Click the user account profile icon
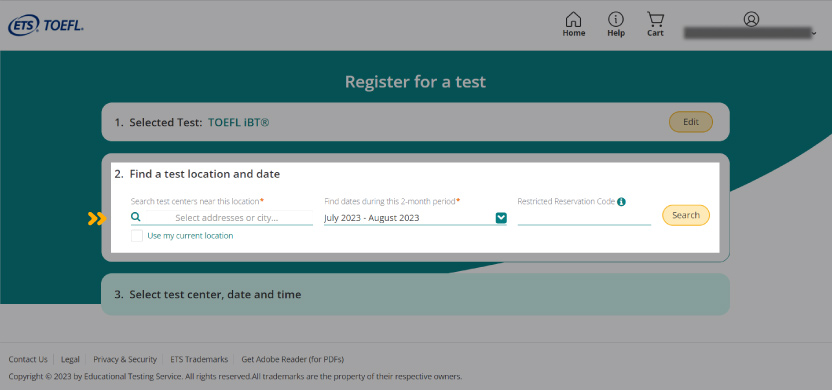 pyautogui.click(x=751, y=19)
